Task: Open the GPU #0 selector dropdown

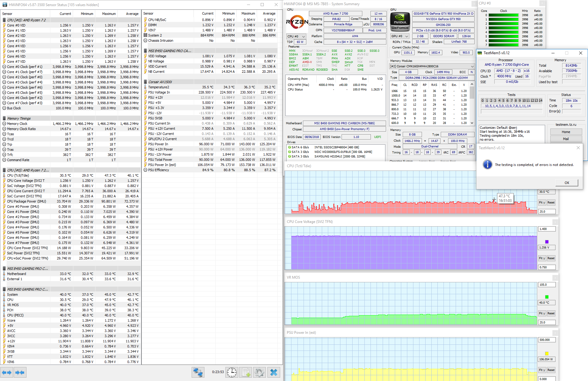Action: tap(400, 36)
